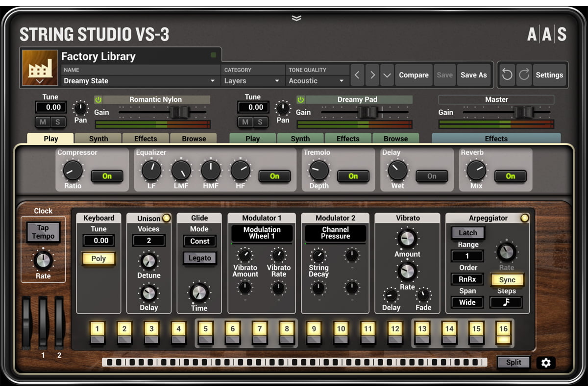
Task: Open the Glide Mode Const selector
Action: click(x=200, y=241)
